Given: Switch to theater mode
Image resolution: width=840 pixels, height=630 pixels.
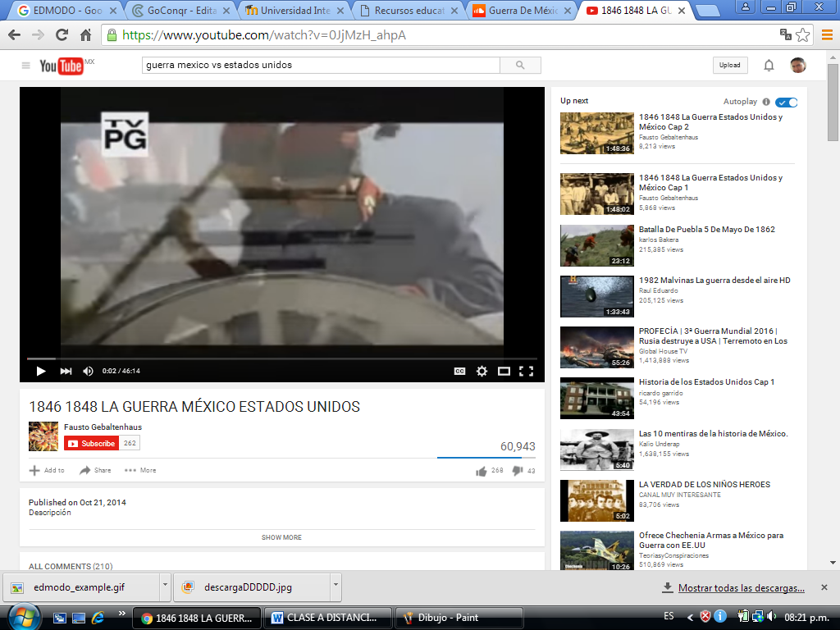Looking at the screenshot, I should [504, 371].
